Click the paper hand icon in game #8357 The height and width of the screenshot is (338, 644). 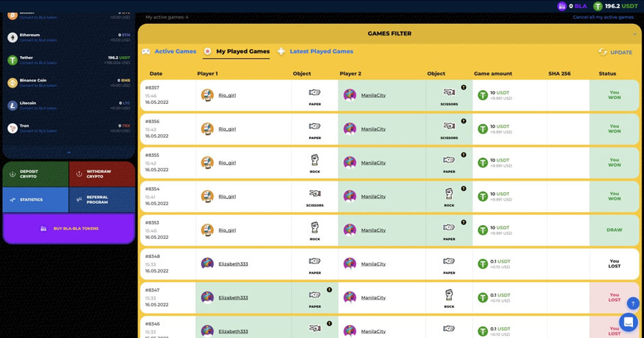[314, 92]
